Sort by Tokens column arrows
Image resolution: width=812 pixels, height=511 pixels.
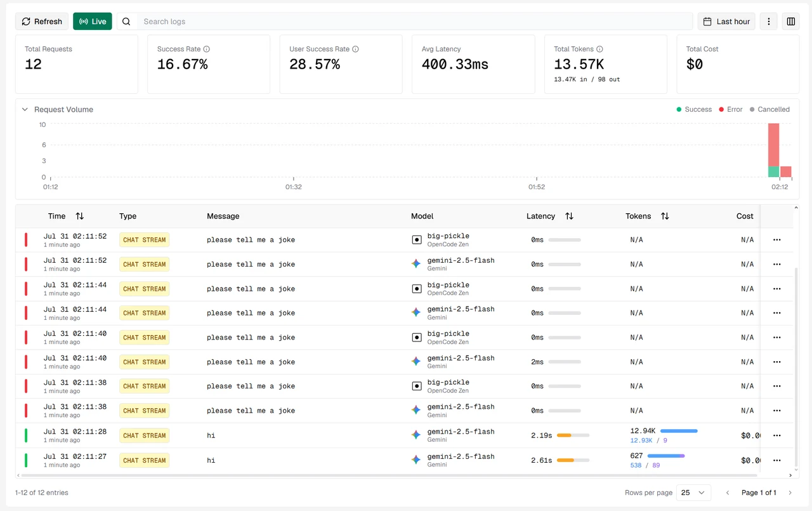click(665, 216)
